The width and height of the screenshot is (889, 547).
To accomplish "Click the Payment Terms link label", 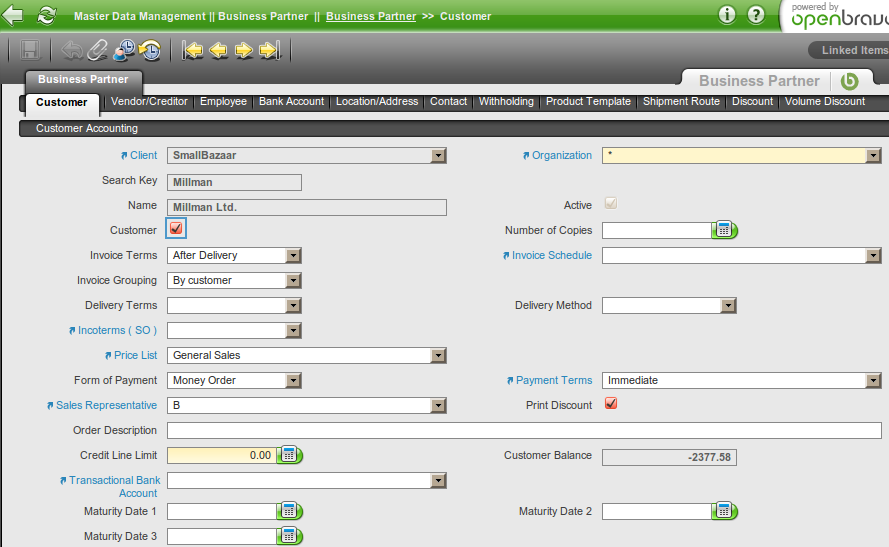I will [x=554, y=380].
